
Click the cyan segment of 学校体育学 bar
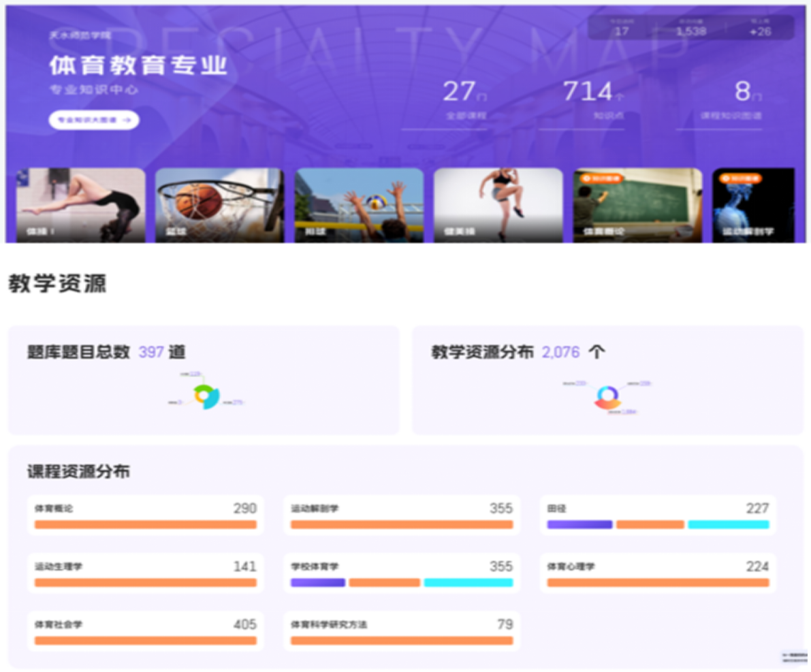point(468,583)
